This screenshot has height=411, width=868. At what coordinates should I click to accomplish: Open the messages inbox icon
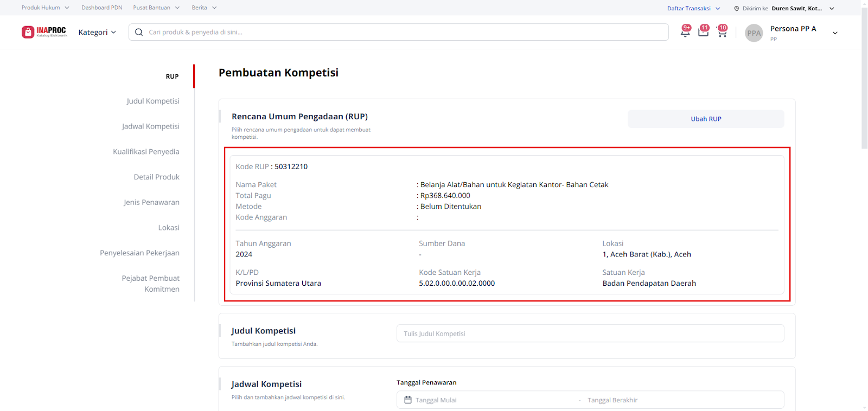coord(703,33)
